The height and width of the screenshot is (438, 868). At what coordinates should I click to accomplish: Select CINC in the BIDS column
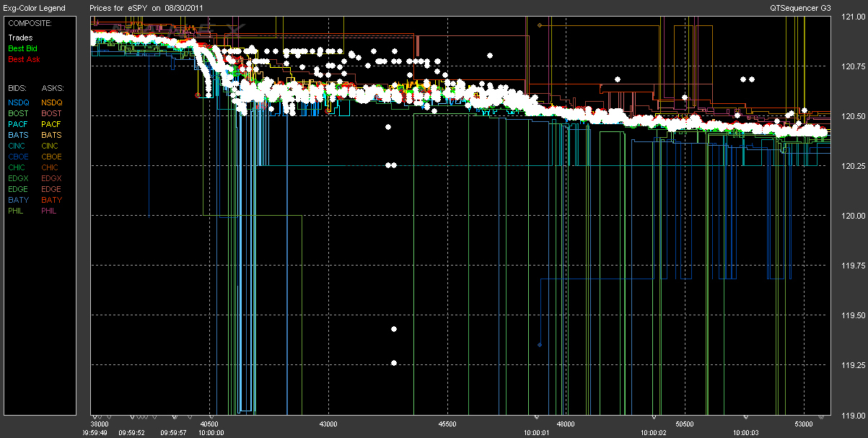click(x=17, y=146)
